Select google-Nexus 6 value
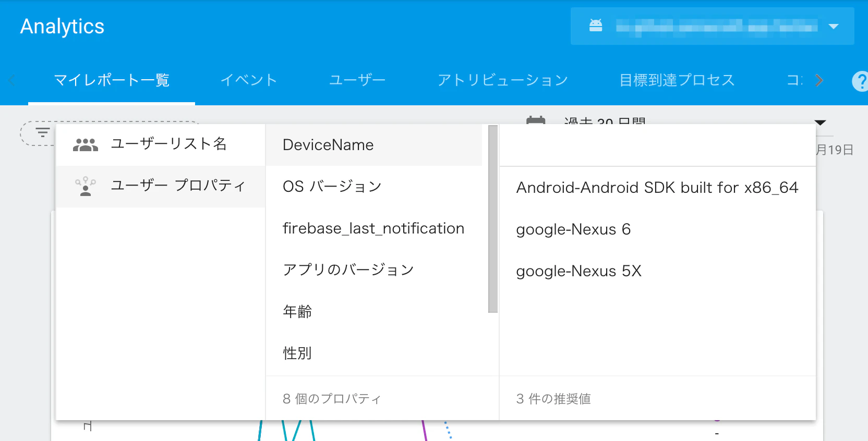This screenshot has height=441, width=868. click(658, 229)
